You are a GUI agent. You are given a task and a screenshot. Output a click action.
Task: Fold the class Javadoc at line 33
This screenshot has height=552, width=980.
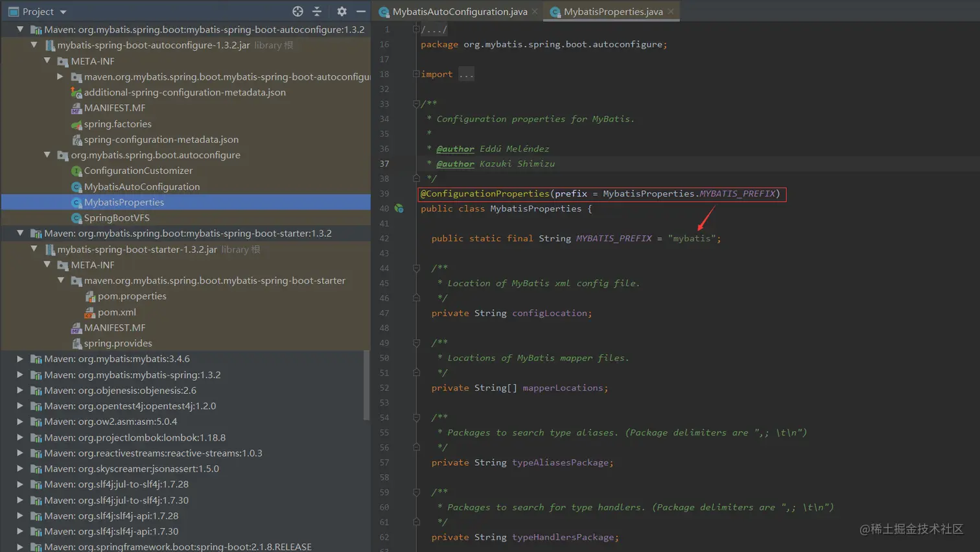coord(416,104)
